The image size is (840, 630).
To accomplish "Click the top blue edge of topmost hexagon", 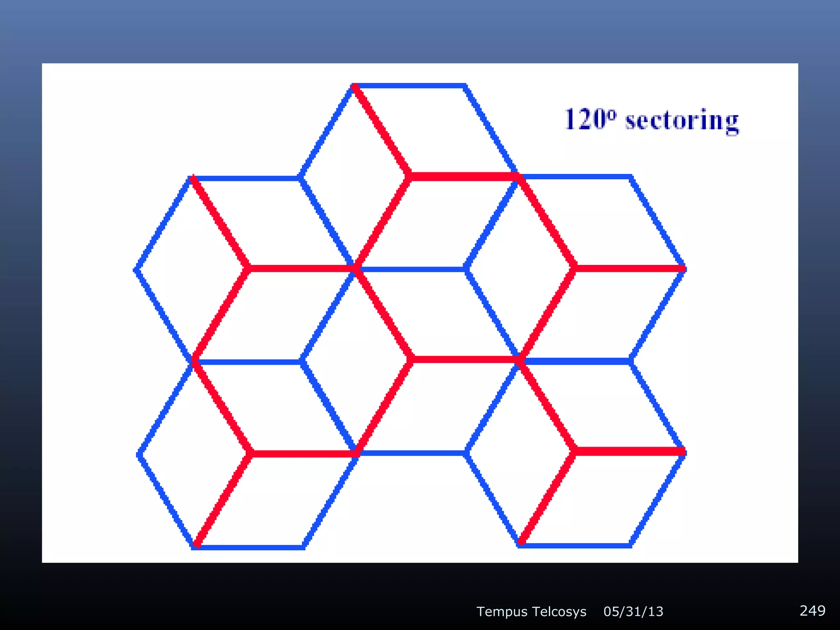I will [409, 86].
